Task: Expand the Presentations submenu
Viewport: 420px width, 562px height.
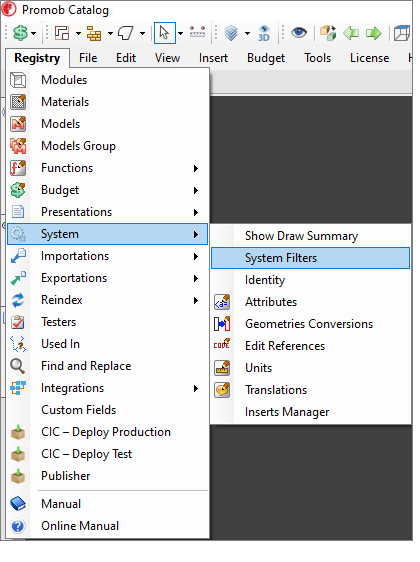Action: (x=108, y=212)
